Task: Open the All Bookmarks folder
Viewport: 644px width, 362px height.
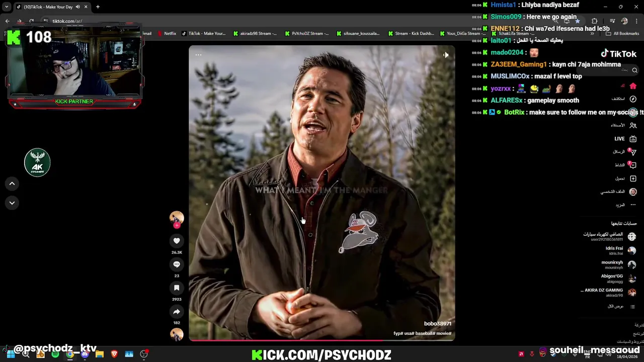Action: point(622,34)
